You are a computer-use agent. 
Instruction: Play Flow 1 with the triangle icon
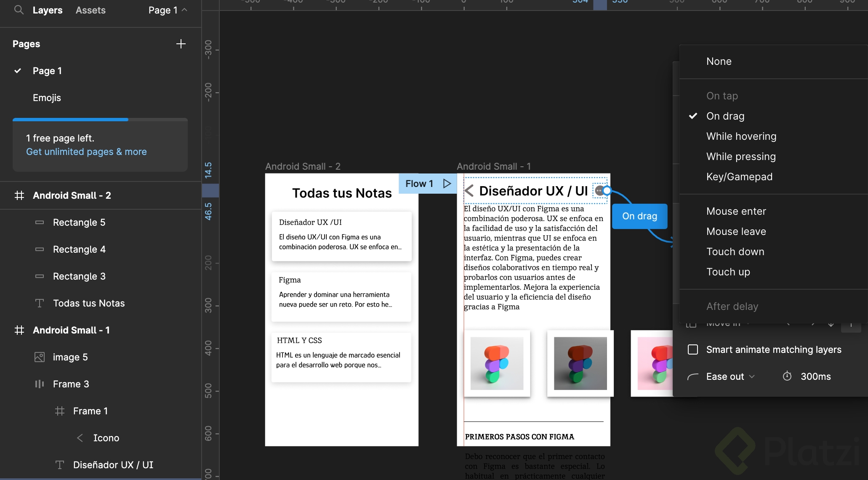[447, 184]
